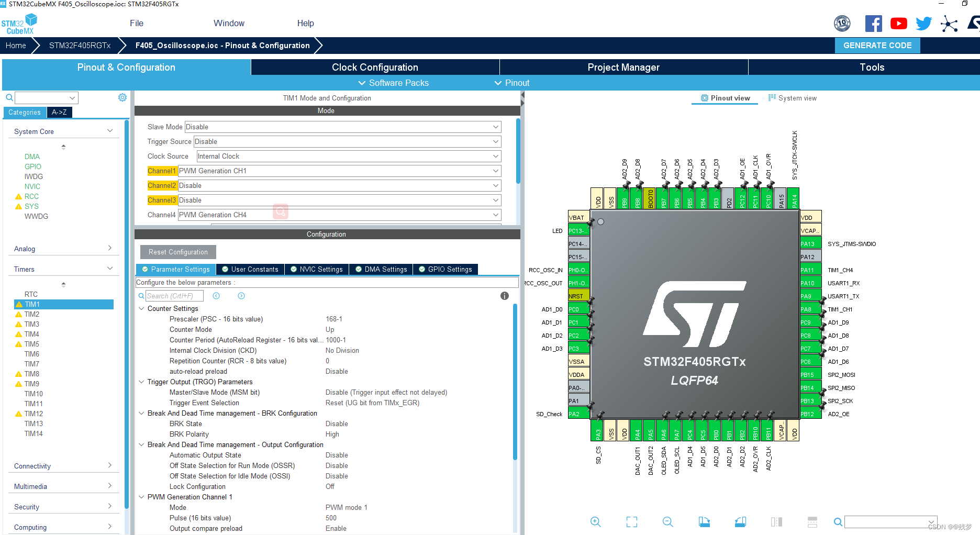Click the Pinout view chip icon
980x535 pixels.
(x=705, y=98)
